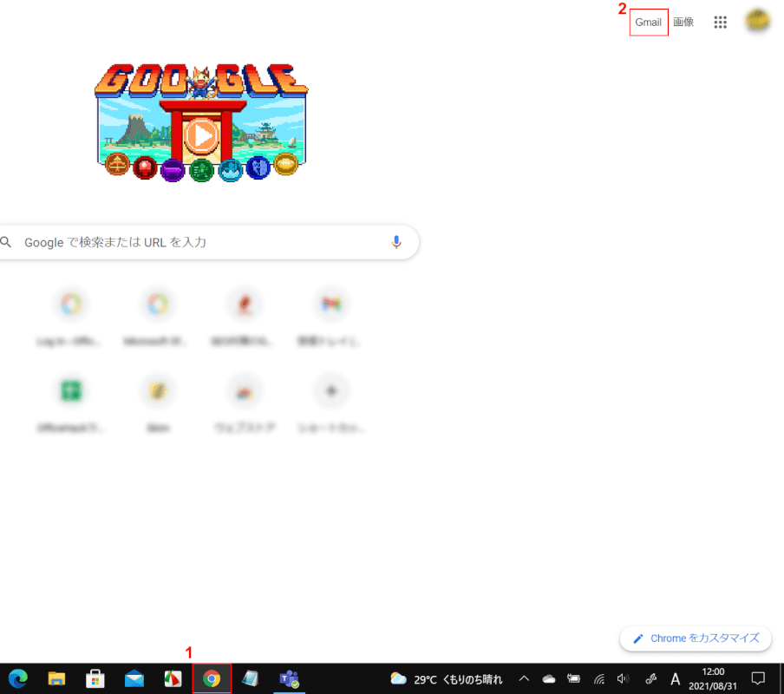
Task: Play the Google doodle game
Action: [x=201, y=135]
